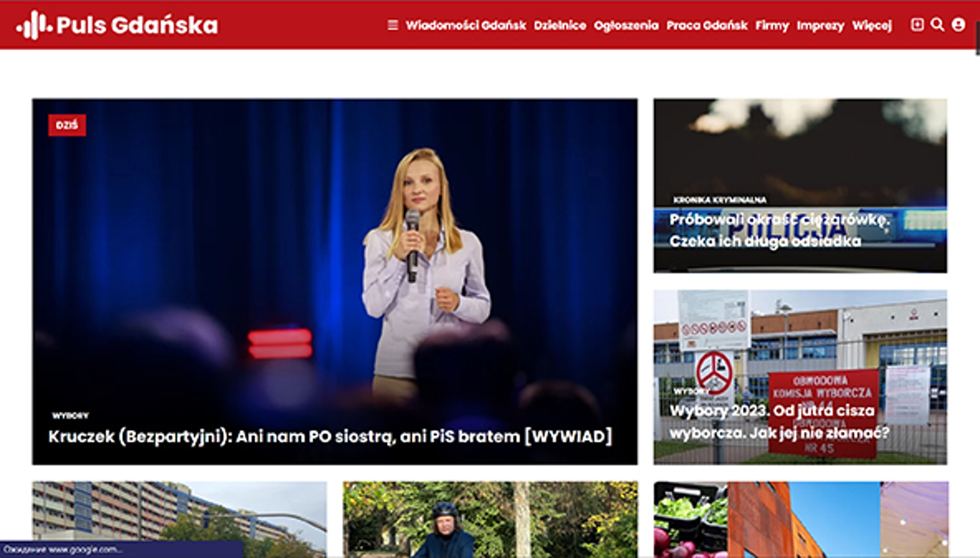Click KRONIKA KRYMINALNA category label

tap(720, 200)
